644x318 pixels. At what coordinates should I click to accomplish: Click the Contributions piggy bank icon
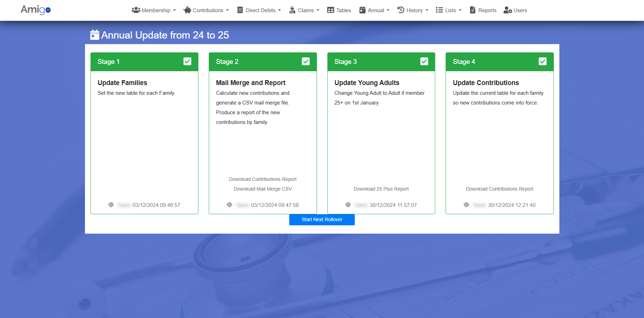coord(187,10)
